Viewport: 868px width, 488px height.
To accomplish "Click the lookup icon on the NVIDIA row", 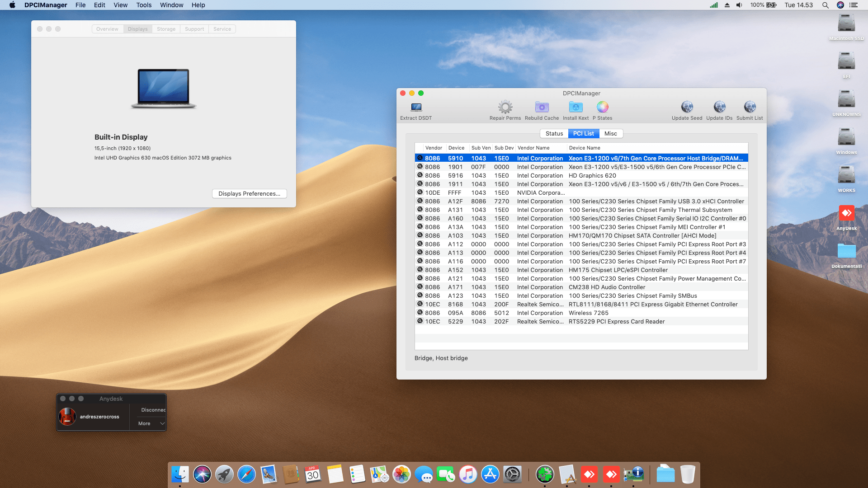I will (x=420, y=192).
